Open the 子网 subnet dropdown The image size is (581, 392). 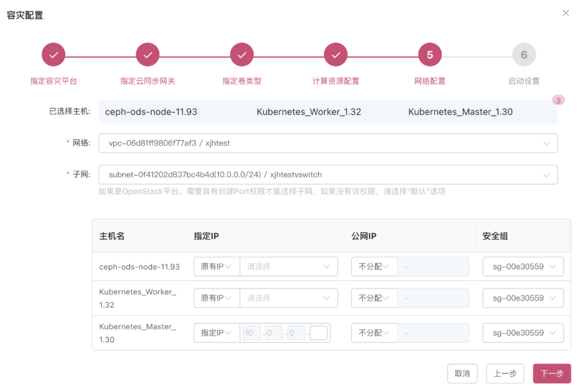(328, 175)
